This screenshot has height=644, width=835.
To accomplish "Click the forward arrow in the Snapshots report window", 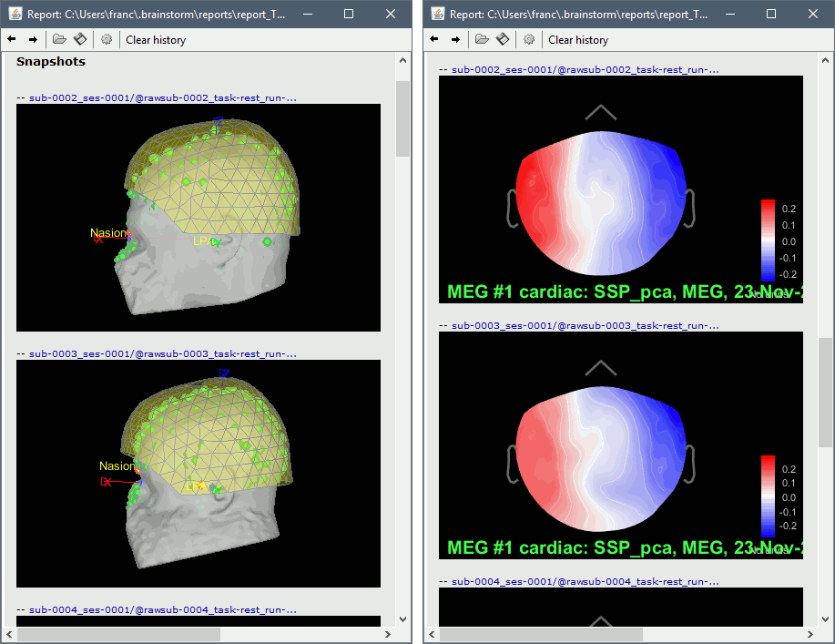I will tap(33, 40).
